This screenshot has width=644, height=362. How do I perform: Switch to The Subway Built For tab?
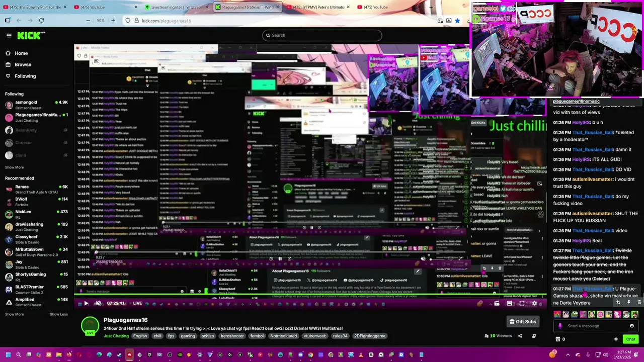(34, 7)
